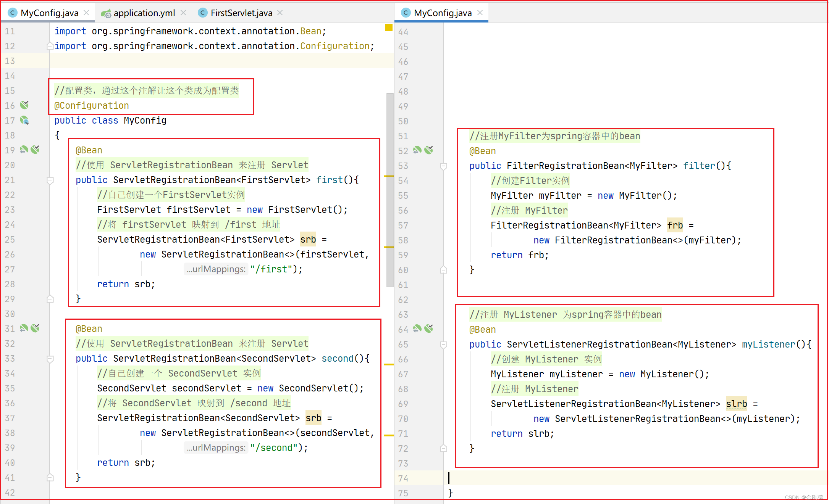Click first bean gutter icon on line 64
The height and width of the screenshot is (504, 829).
tap(417, 328)
